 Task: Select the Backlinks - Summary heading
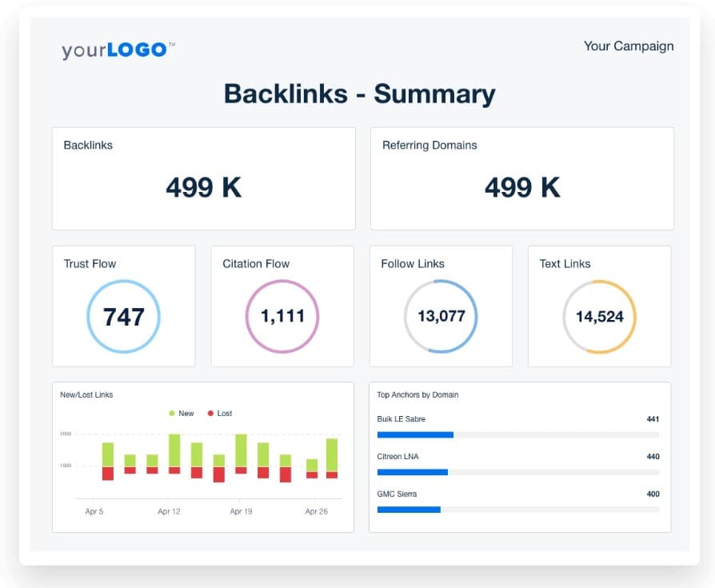point(359,94)
